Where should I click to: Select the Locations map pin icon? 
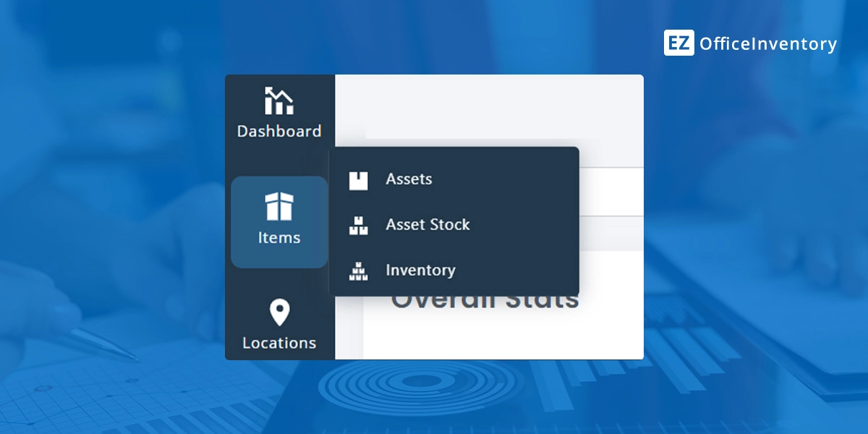tap(278, 312)
